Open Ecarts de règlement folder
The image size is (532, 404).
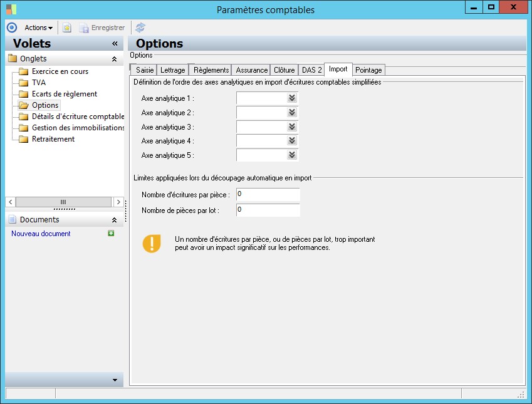(x=65, y=94)
